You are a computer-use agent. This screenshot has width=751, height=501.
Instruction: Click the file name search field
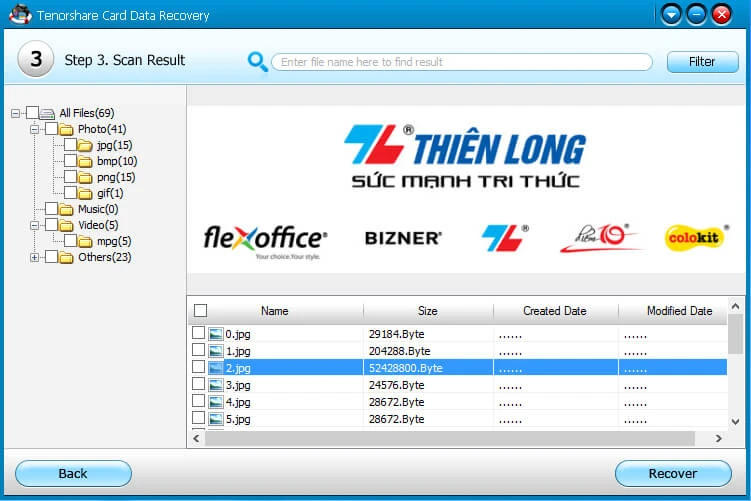pyautogui.click(x=462, y=62)
